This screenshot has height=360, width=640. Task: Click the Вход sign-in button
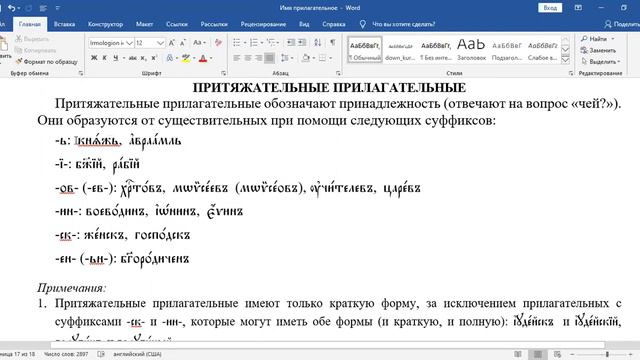tap(550, 8)
